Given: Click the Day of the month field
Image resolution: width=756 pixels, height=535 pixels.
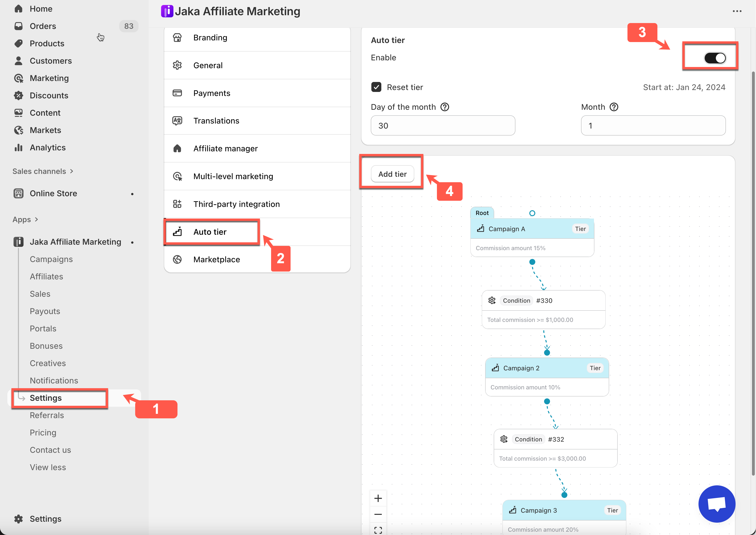Looking at the screenshot, I should tap(443, 125).
